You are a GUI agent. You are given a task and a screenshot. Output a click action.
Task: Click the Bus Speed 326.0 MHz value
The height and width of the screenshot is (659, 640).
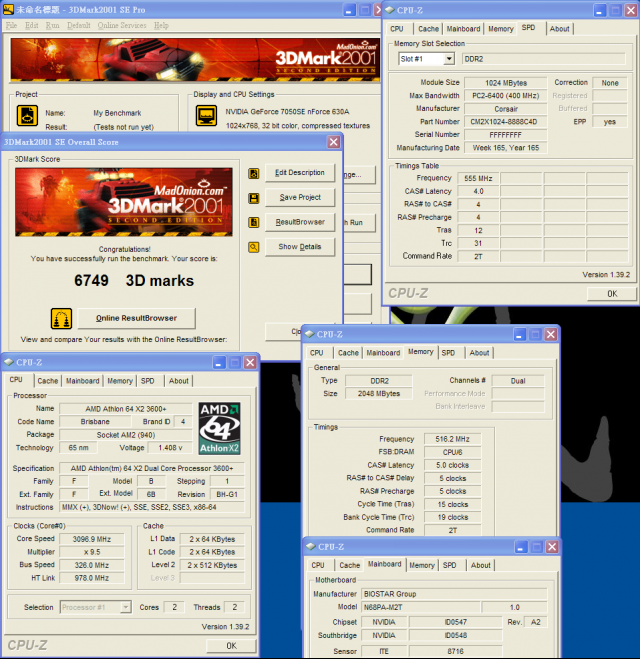click(92, 565)
